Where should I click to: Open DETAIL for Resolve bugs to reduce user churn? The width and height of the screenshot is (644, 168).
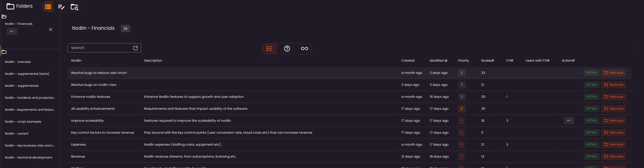pyautogui.click(x=591, y=73)
